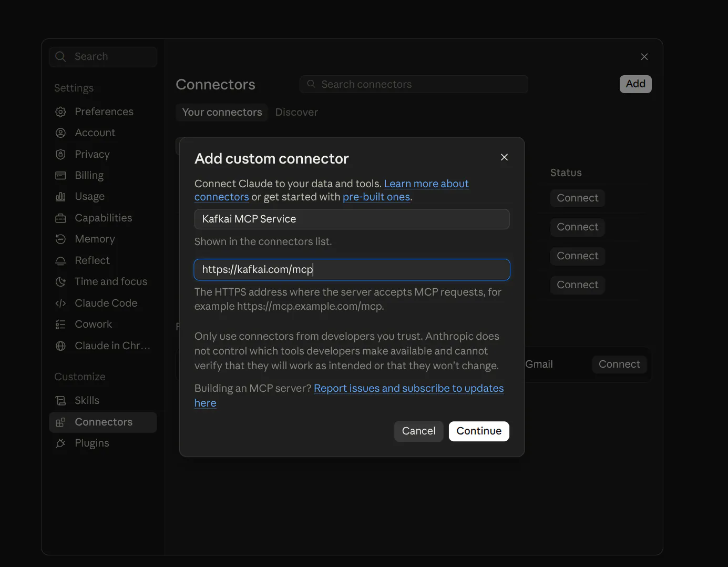The height and width of the screenshot is (567, 728).
Task: Click the Kafkai MCP Service name field
Action: click(x=352, y=219)
